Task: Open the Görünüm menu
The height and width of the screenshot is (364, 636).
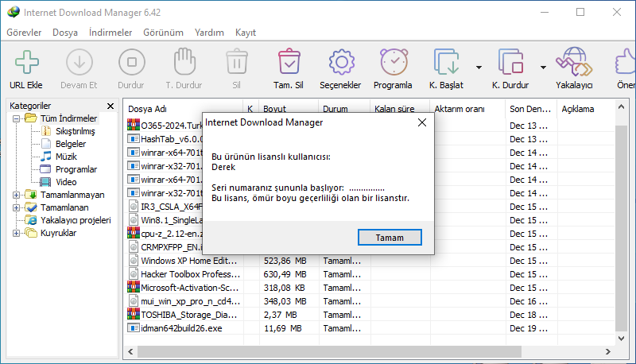Action: (x=163, y=33)
